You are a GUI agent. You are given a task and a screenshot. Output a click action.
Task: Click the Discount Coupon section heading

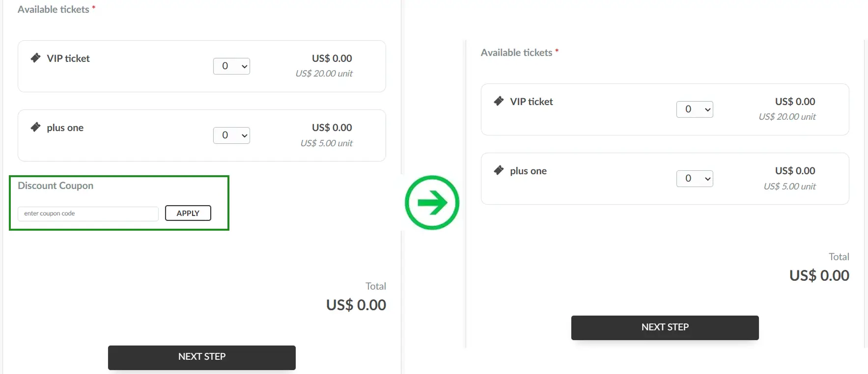[x=56, y=186]
